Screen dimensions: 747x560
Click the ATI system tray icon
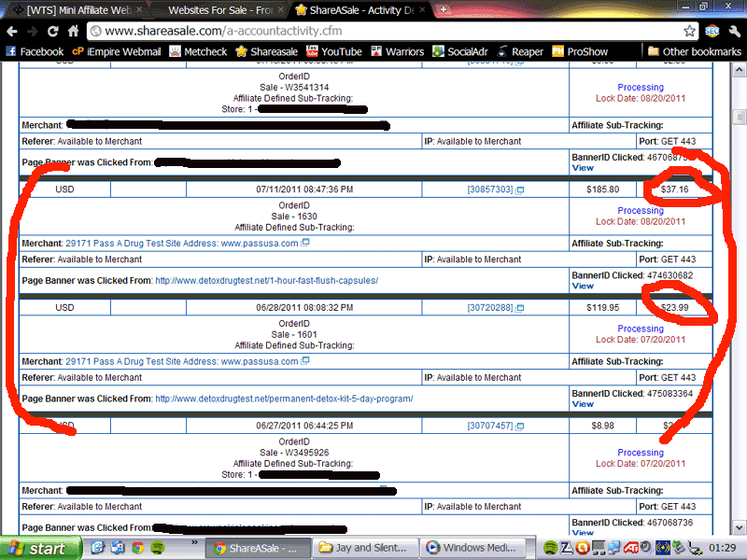click(x=631, y=548)
